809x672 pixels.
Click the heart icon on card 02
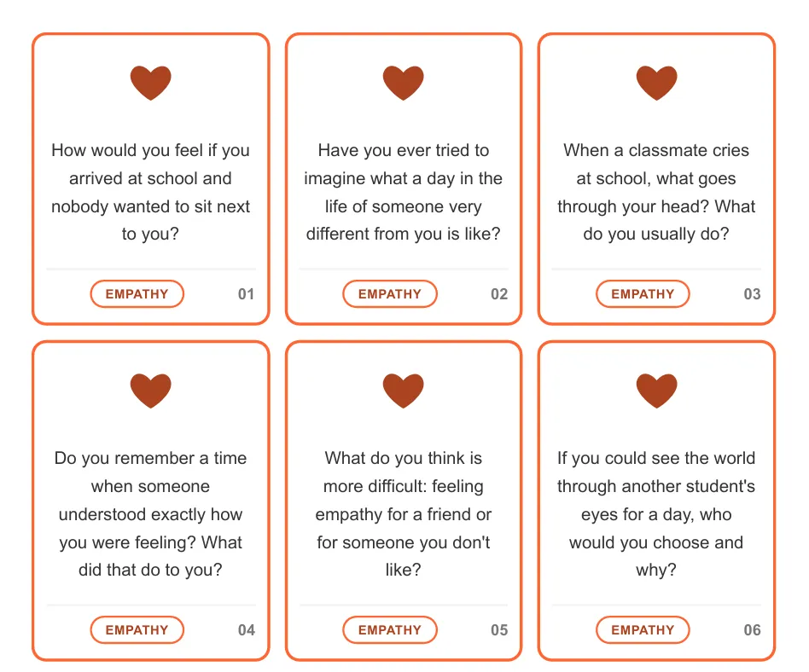tap(404, 83)
